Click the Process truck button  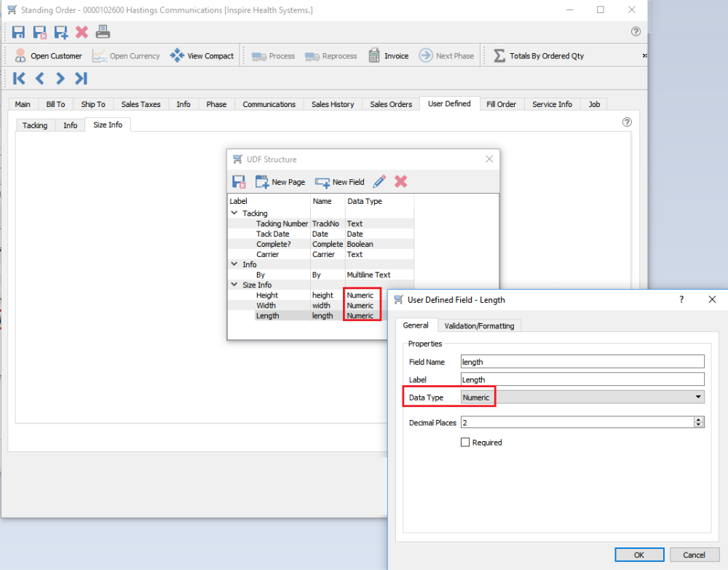point(273,56)
